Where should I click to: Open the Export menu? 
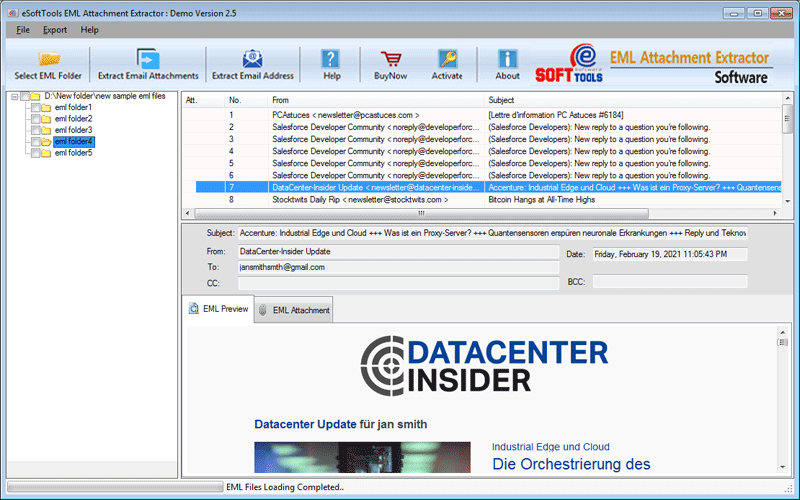(55, 30)
